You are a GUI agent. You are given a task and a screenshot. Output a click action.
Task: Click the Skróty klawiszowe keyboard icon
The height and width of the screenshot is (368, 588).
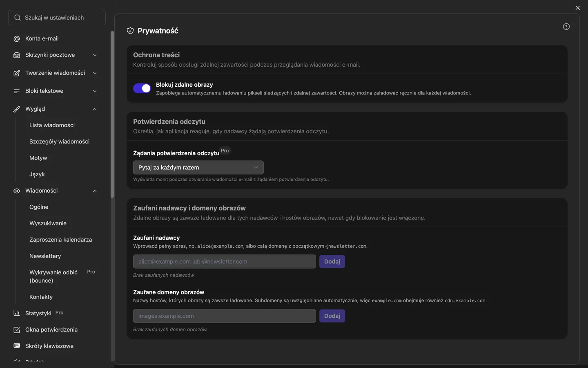pyautogui.click(x=17, y=346)
